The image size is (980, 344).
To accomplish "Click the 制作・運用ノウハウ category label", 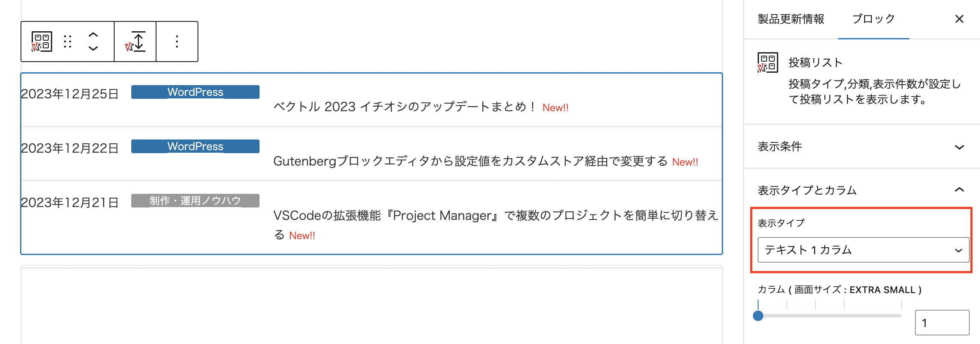I will tap(195, 201).
